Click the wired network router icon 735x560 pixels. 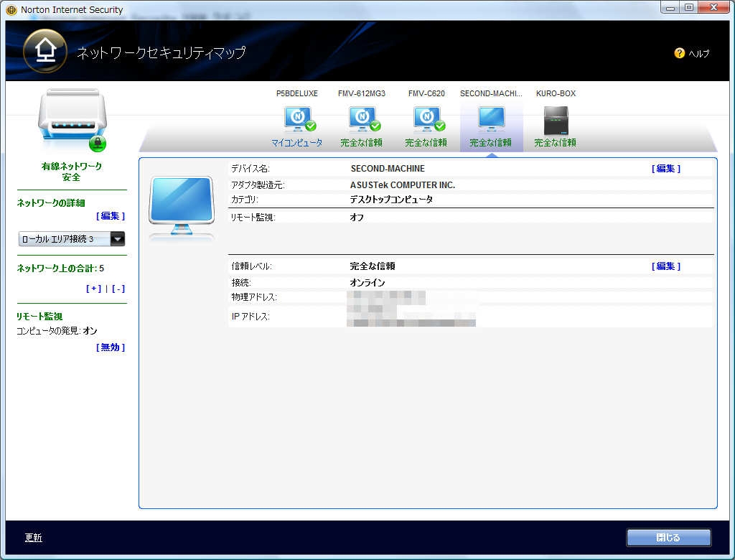72,120
